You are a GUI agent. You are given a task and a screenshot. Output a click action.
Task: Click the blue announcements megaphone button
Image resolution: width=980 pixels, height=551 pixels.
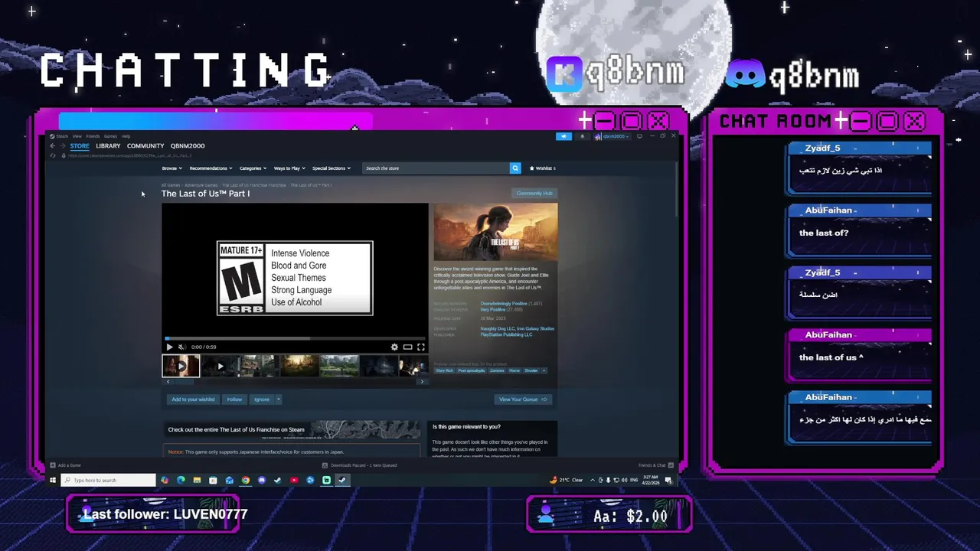(x=563, y=136)
